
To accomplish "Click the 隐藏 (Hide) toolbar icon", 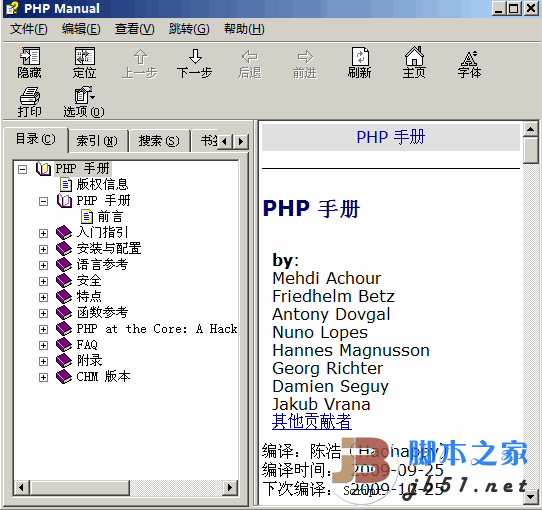I will [30, 56].
